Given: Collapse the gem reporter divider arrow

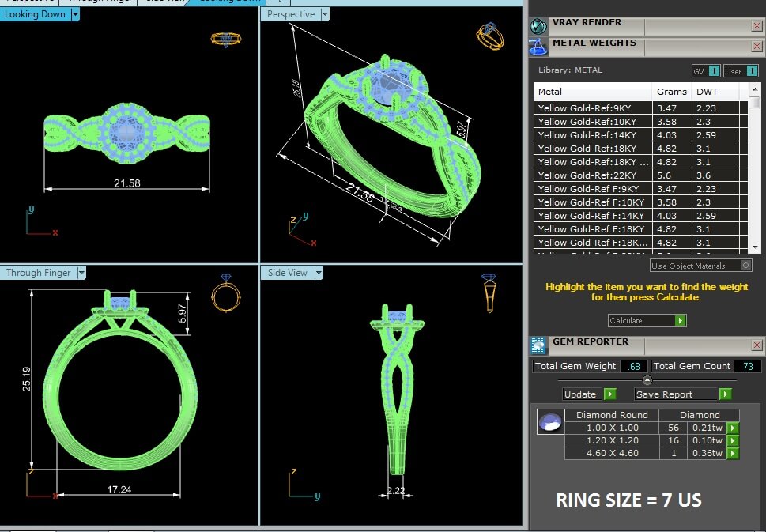Looking at the screenshot, I should click(x=647, y=380).
